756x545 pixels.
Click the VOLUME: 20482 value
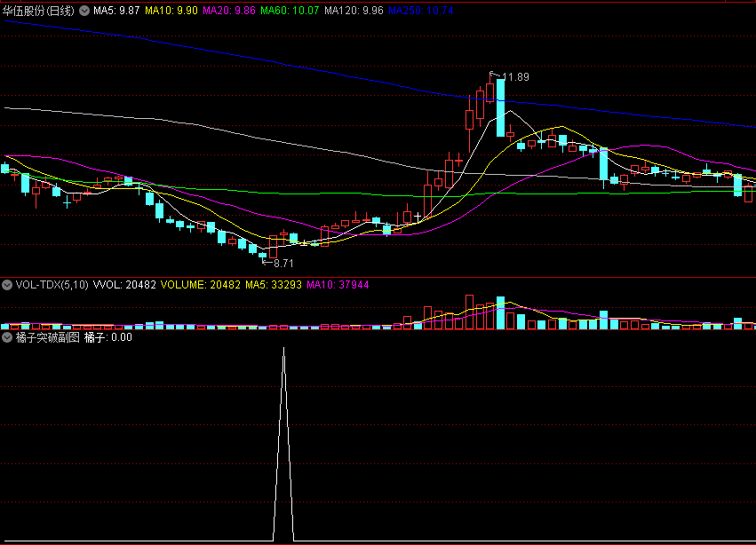point(200,285)
